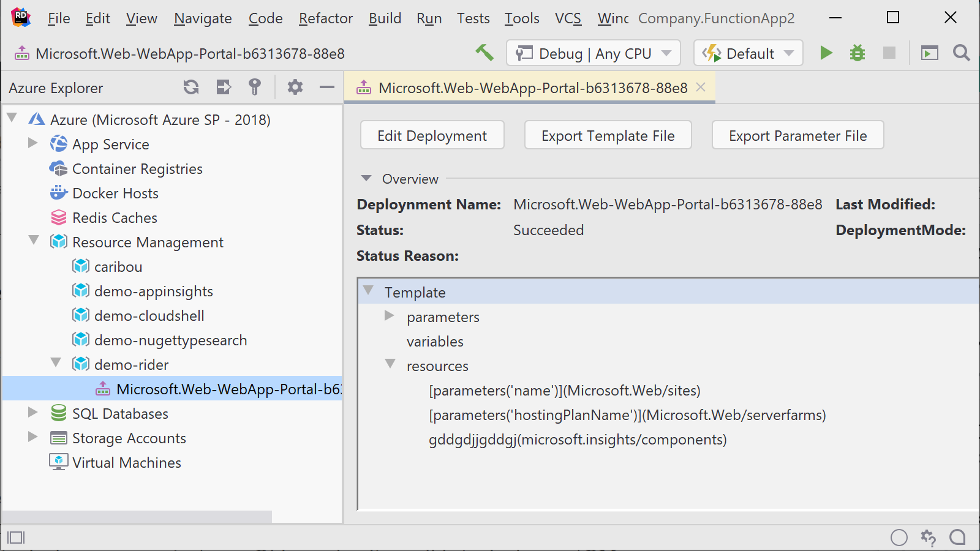980x551 pixels.
Task: Open the Default run configuration dropdown
Action: (748, 53)
